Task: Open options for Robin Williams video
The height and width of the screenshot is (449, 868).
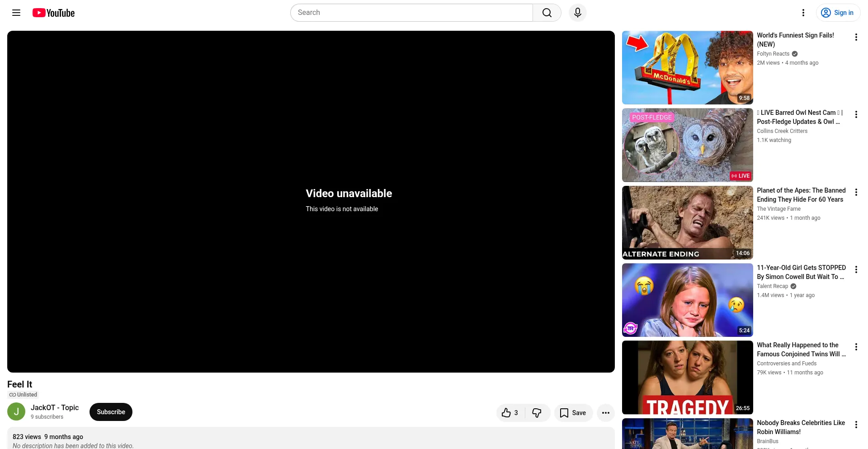Action: coord(856,425)
